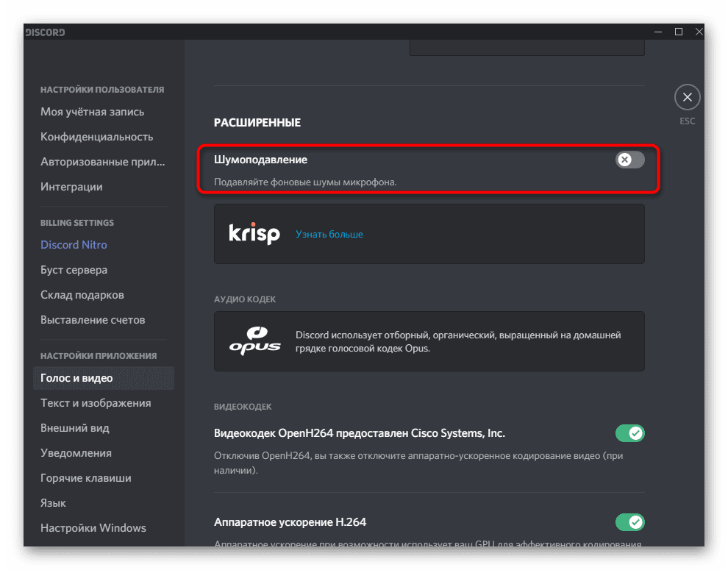The width and height of the screenshot is (728, 570).
Task: Open Язык settings
Action: pos(54,504)
